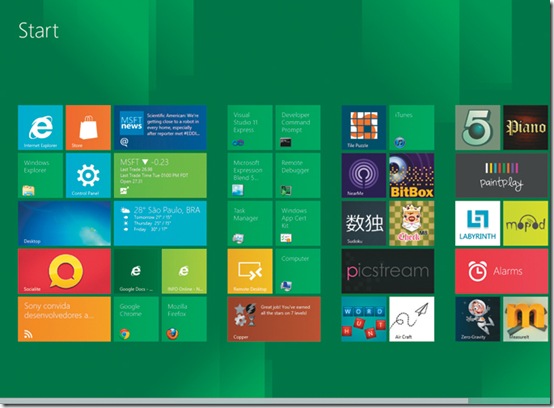554x408 pixels.
Task: Launch the Google Chrome tile
Action: (x=136, y=319)
